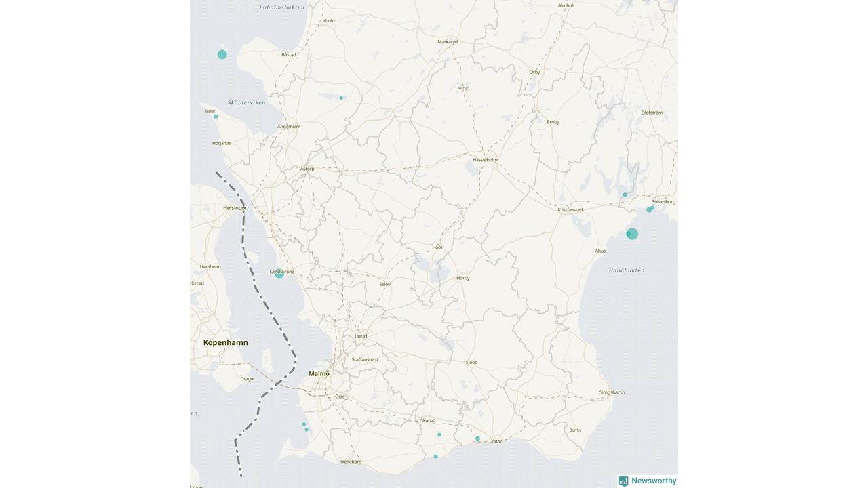
Task: Click the Höganäs label
Action: click(221, 143)
